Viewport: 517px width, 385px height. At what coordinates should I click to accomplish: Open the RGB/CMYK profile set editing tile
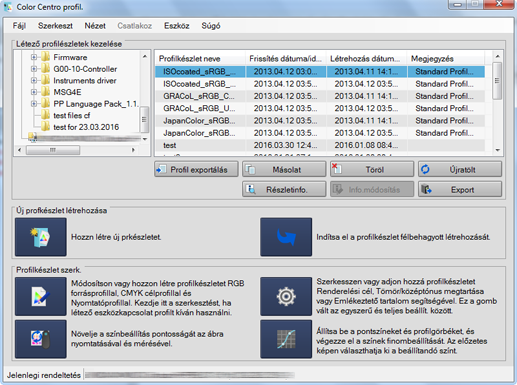[41, 297]
